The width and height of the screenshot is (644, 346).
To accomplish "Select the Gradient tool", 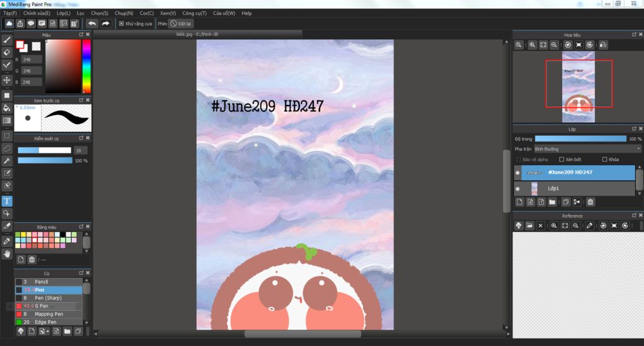I will coord(6,120).
